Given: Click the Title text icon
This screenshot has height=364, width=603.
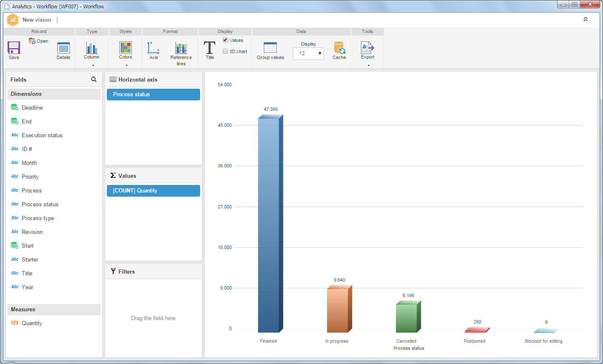Looking at the screenshot, I should pos(209,48).
